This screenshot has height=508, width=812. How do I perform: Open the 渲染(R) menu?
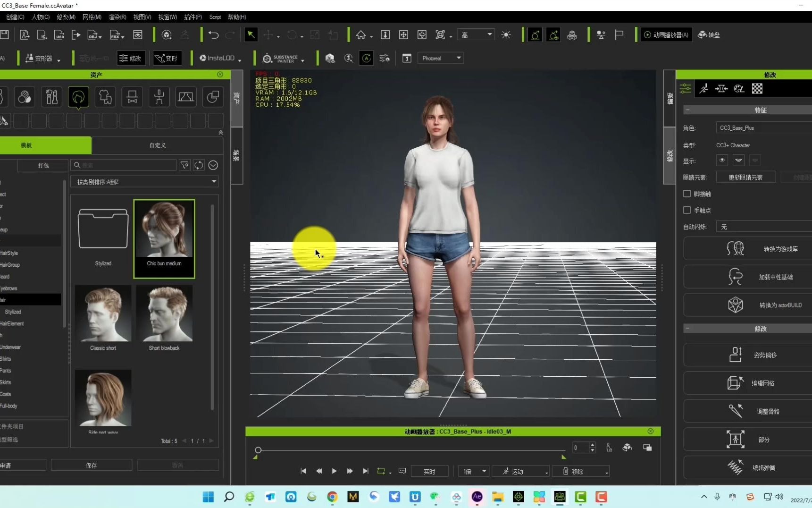[x=117, y=17]
